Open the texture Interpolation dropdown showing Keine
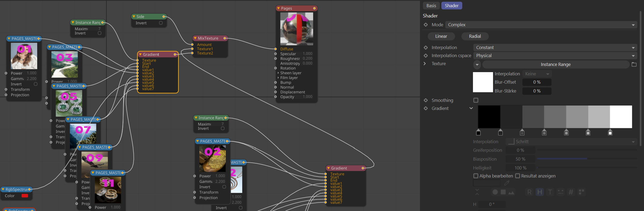This screenshot has width=644, height=211. [x=537, y=74]
